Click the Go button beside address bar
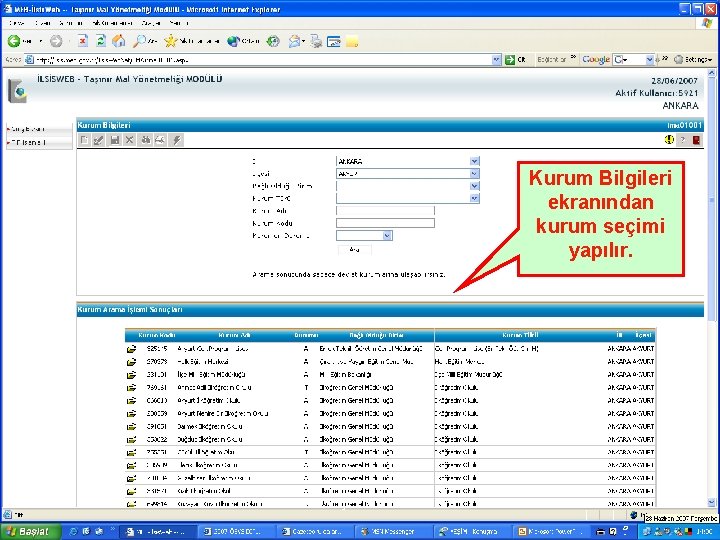 click(x=515, y=60)
